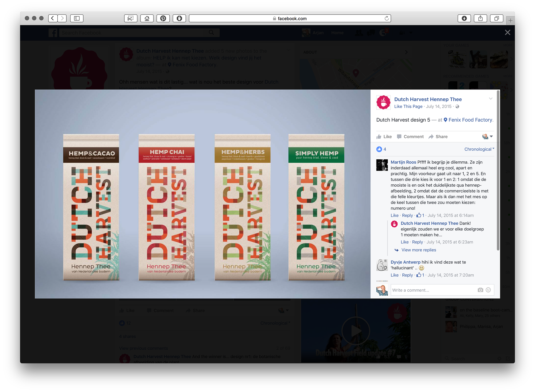Click the comment panel scrollbar
The image size is (535, 392).
pos(498,171)
